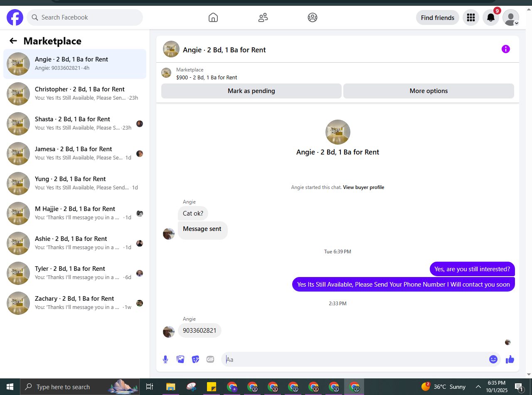Expand the account profile menu
This screenshot has height=395, width=532.
511,17
